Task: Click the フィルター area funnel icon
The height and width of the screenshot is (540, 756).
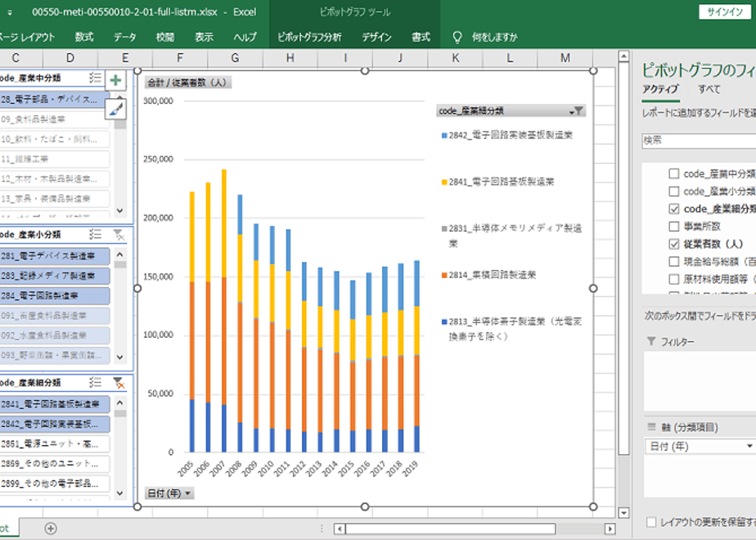Action: point(651,341)
